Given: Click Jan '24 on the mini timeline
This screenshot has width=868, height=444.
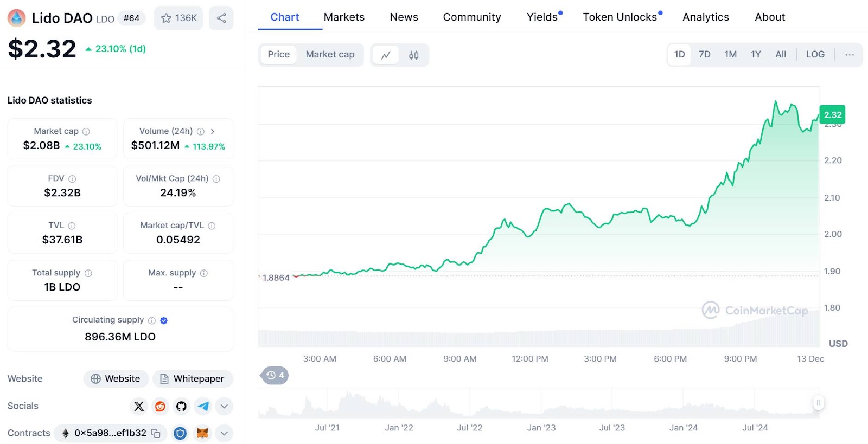Looking at the screenshot, I should [x=684, y=428].
